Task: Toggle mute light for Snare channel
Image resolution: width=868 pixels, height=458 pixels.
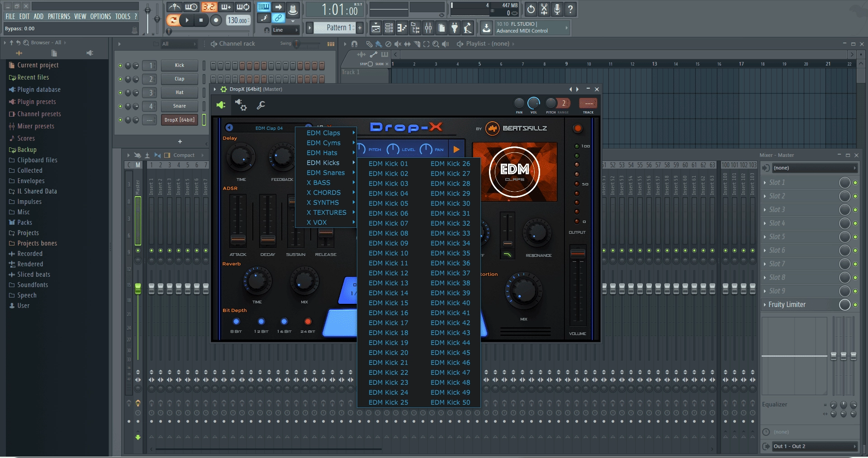Action: 120,106
